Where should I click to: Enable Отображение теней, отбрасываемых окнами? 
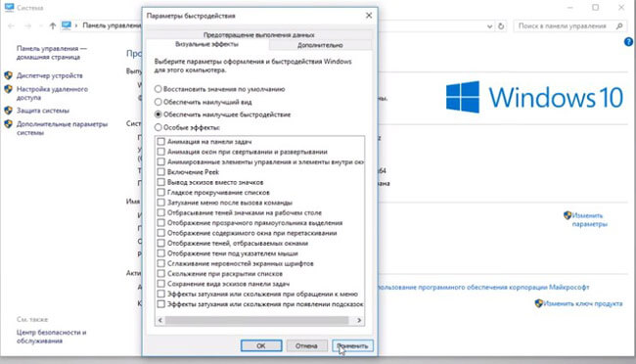click(x=161, y=243)
